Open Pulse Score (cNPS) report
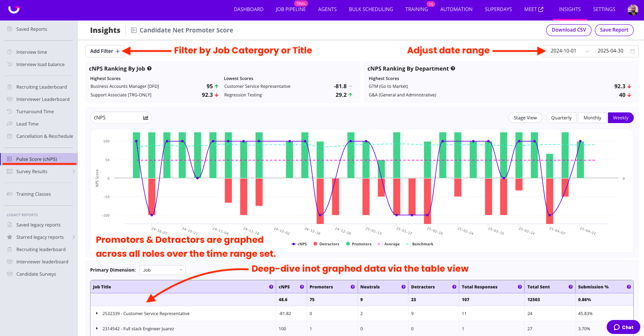Viewport: 644px width, 336px height. pyautogui.click(x=39, y=159)
